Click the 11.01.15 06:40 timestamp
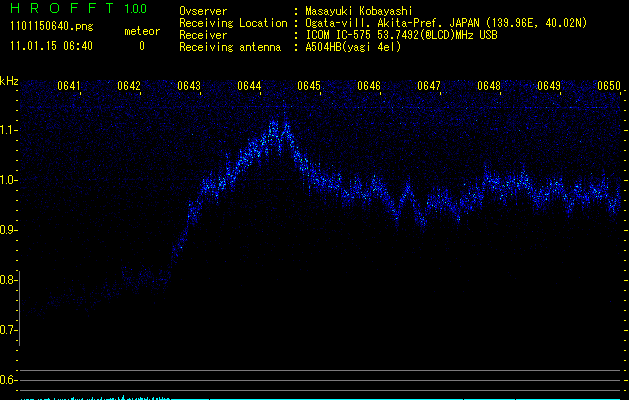 [52, 46]
